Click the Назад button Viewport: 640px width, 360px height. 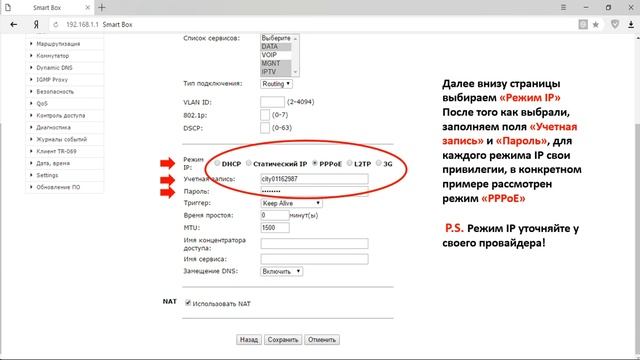[249, 340]
